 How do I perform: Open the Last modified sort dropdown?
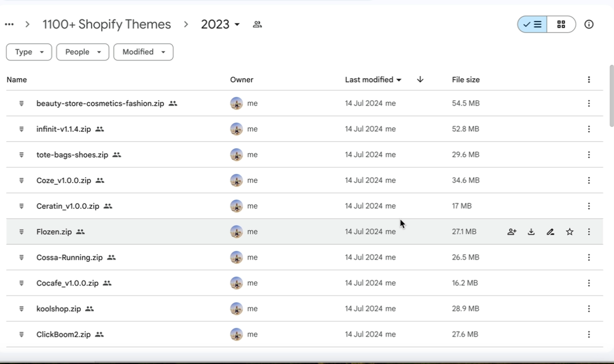click(x=373, y=79)
